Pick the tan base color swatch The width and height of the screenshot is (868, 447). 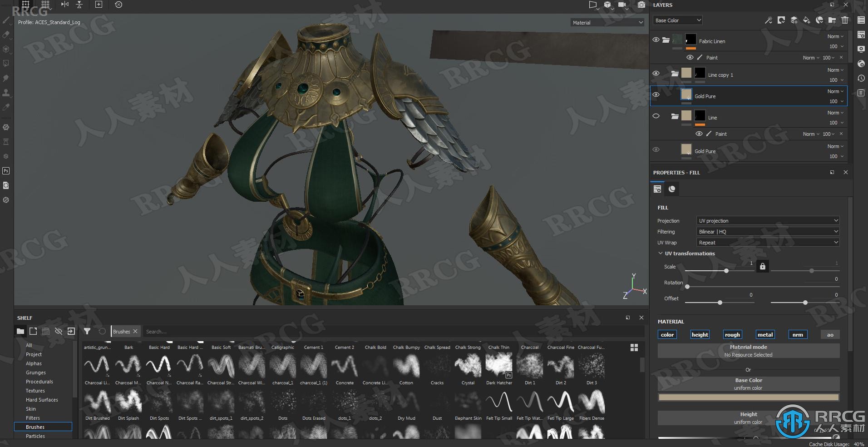(748, 397)
